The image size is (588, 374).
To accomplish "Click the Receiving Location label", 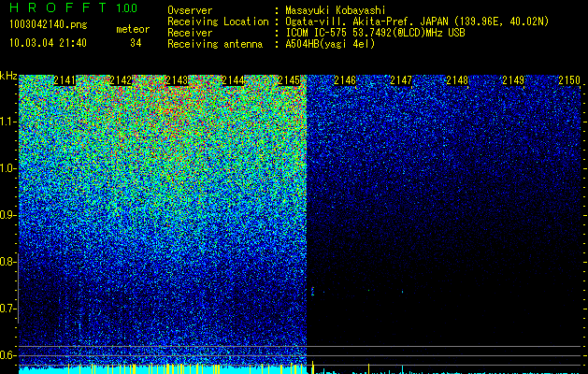I will (218, 22).
